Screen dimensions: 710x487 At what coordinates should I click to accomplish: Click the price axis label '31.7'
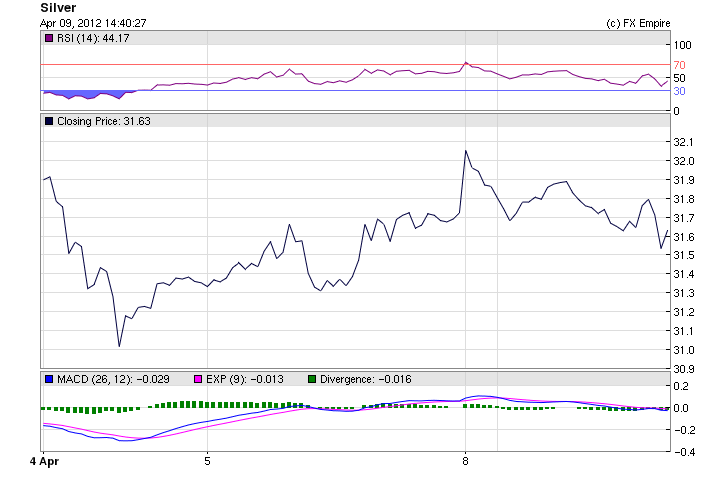point(684,218)
